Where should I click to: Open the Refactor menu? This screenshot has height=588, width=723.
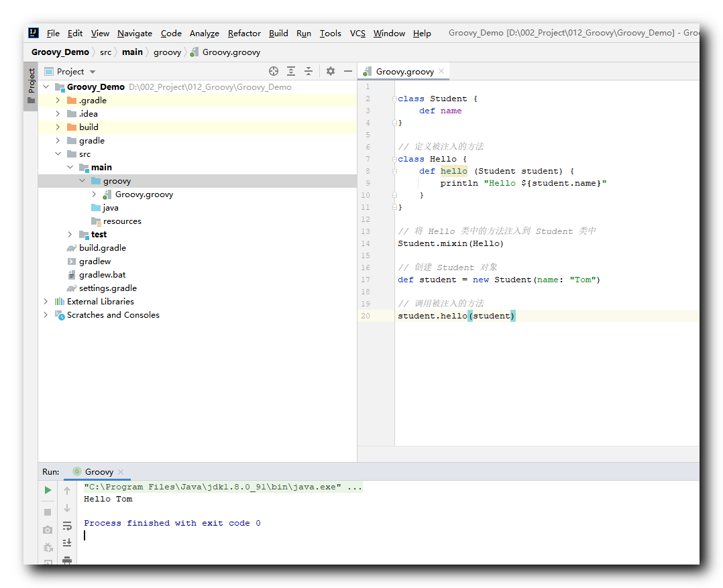tap(244, 33)
